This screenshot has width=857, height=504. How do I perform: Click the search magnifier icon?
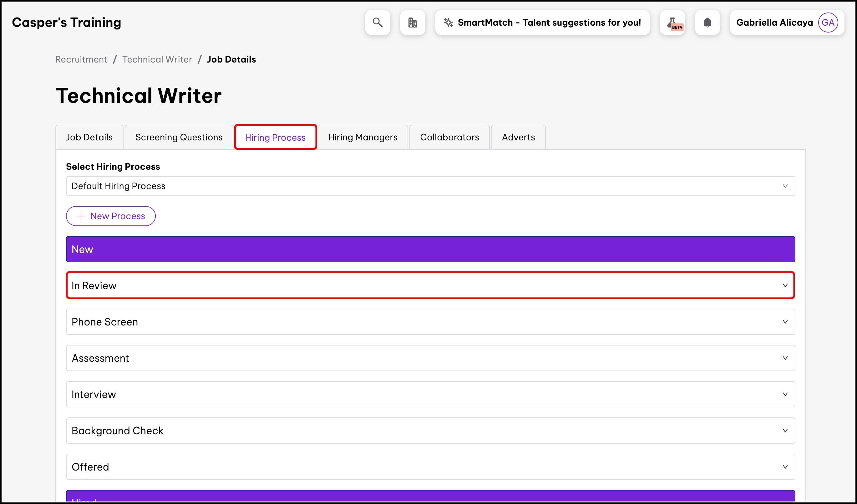pos(378,23)
